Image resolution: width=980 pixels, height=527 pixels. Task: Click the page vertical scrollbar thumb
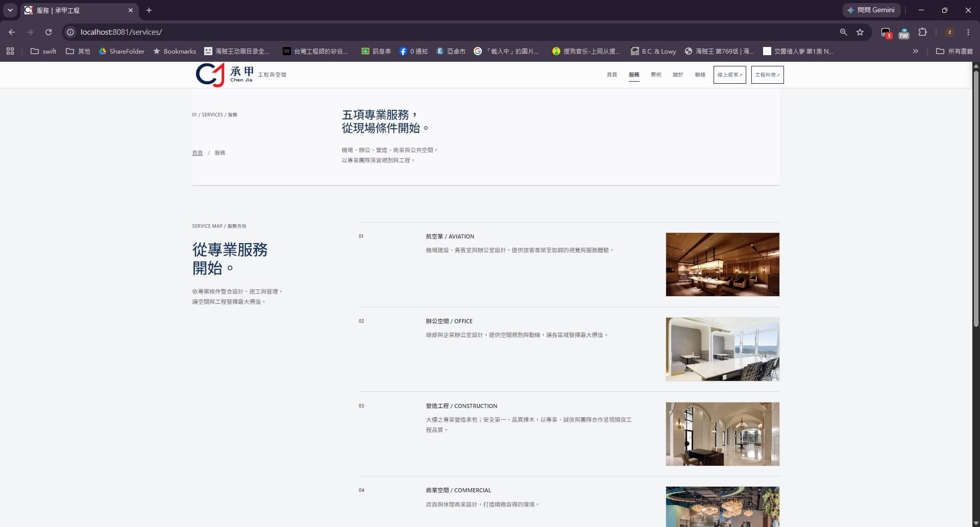coord(976,198)
